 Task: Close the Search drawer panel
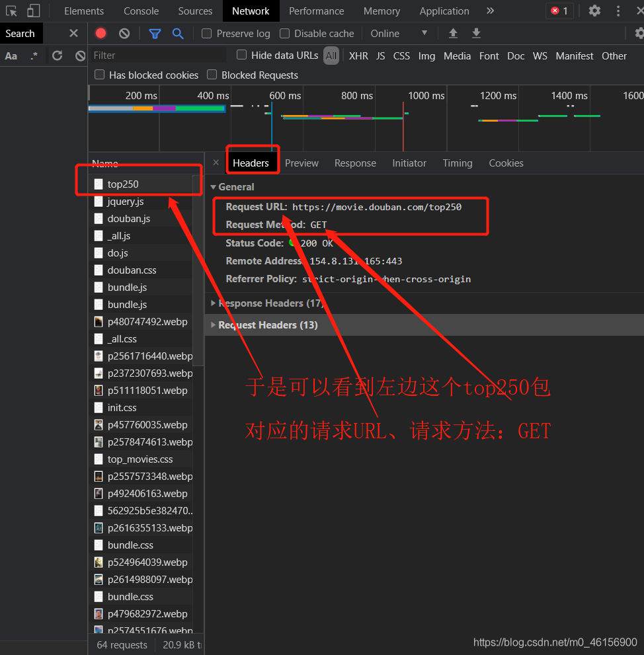[73, 33]
